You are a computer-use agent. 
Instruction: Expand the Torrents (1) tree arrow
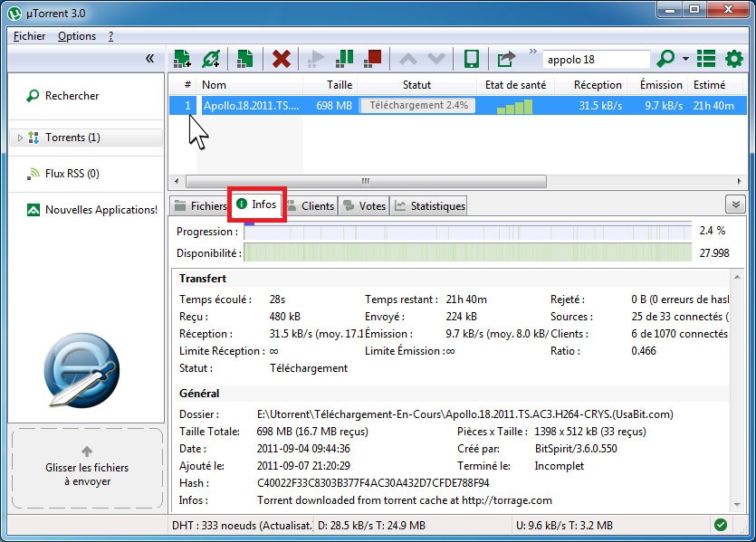click(20, 138)
